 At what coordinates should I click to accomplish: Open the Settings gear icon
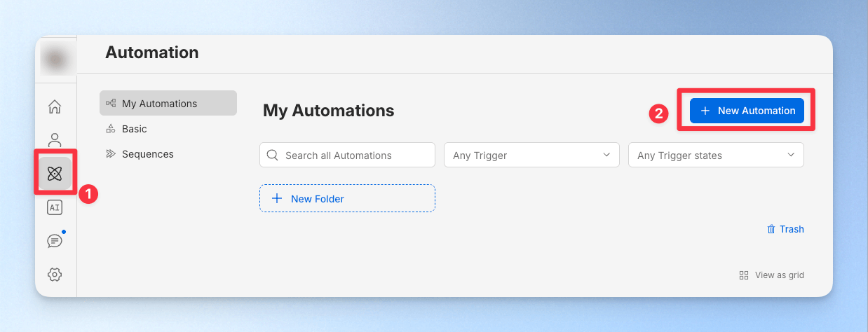55,274
